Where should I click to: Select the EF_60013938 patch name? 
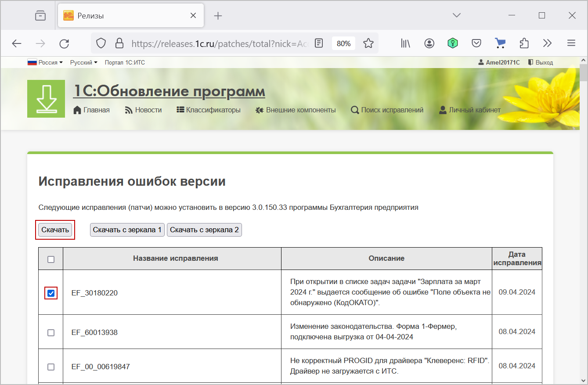pos(94,333)
